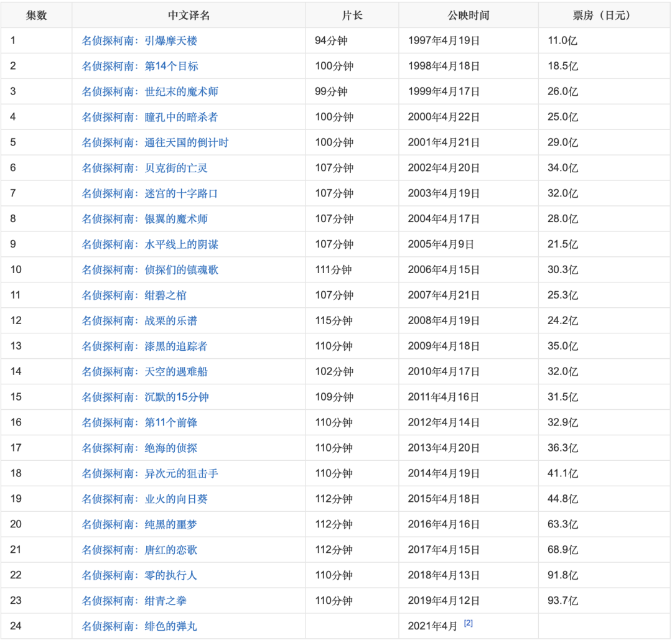Open 绯色的弹丸 movie link
672x640 pixels.
pos(139,627)
